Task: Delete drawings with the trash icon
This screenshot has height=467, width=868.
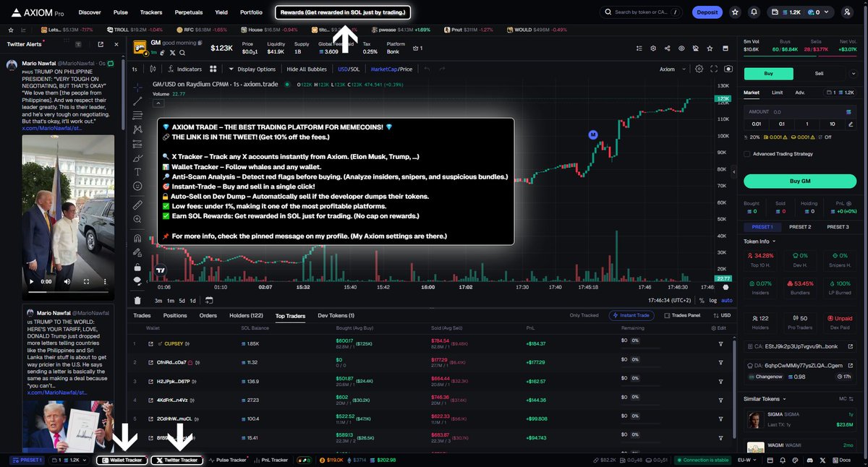Action: [x=137, y=300]
